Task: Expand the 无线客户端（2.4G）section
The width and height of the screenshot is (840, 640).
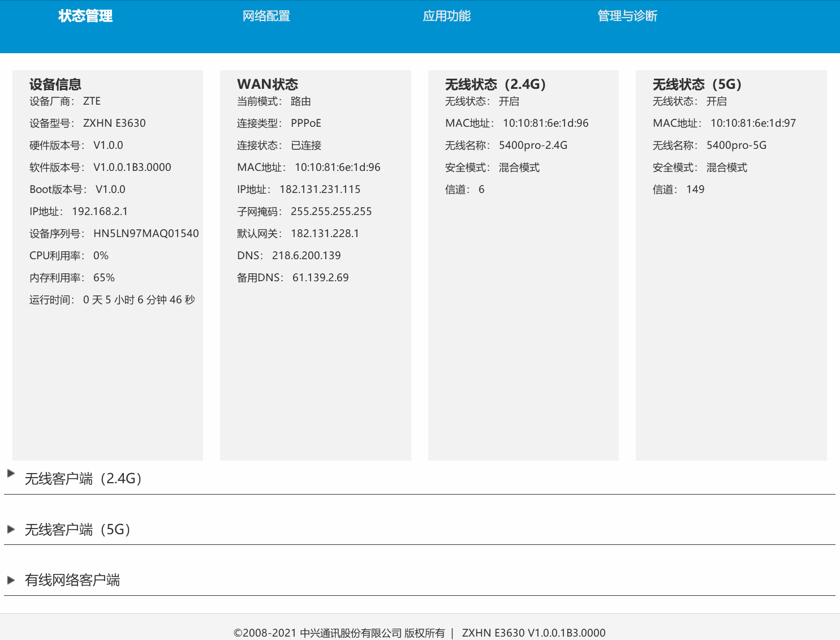Action: [x=83, y=479]
